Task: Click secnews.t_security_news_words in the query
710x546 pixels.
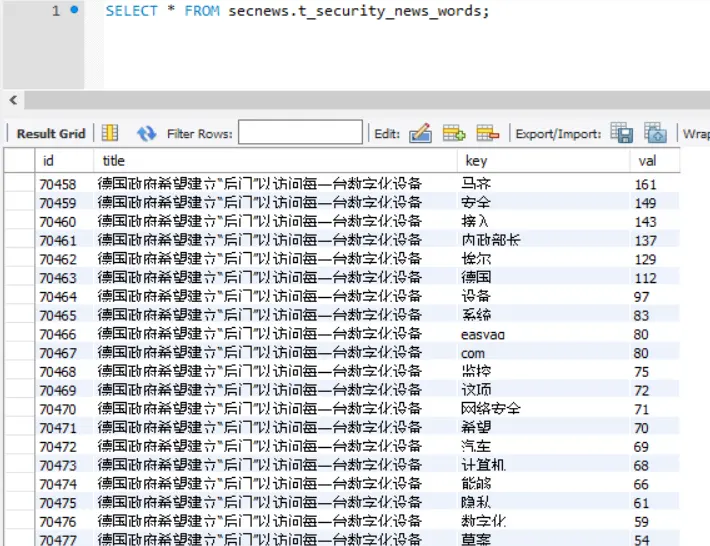Action: click(355, 11)
